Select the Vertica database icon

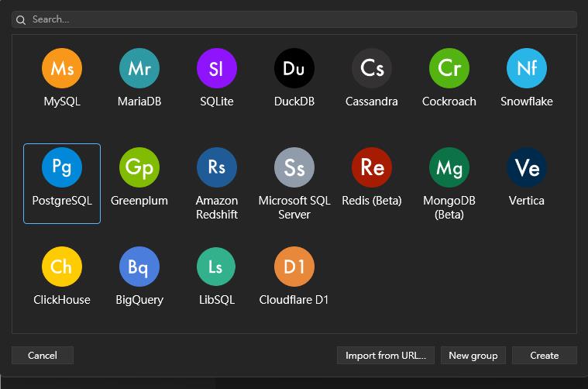click(527, 167)
